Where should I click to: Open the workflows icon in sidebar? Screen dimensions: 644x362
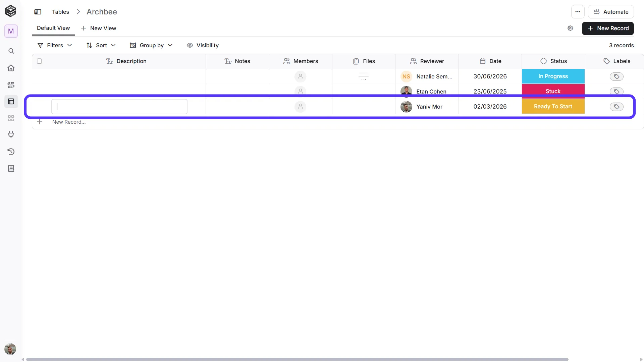coord(11,85)
